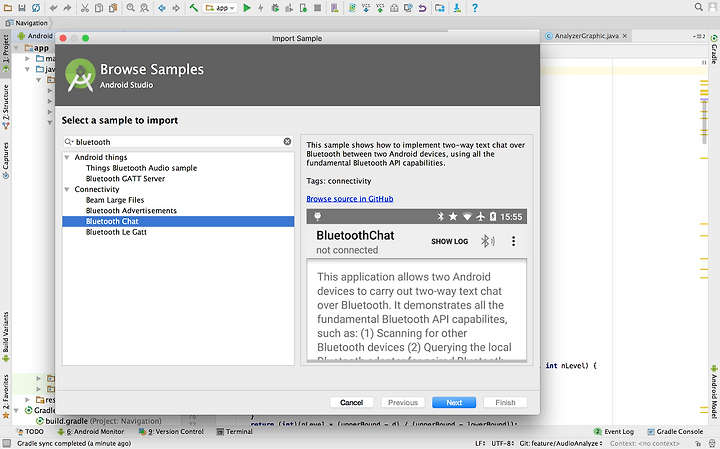Click the Next button in Import Sample
The width and height of the screenshot is (720, 449).
click(x=454, y=402)
